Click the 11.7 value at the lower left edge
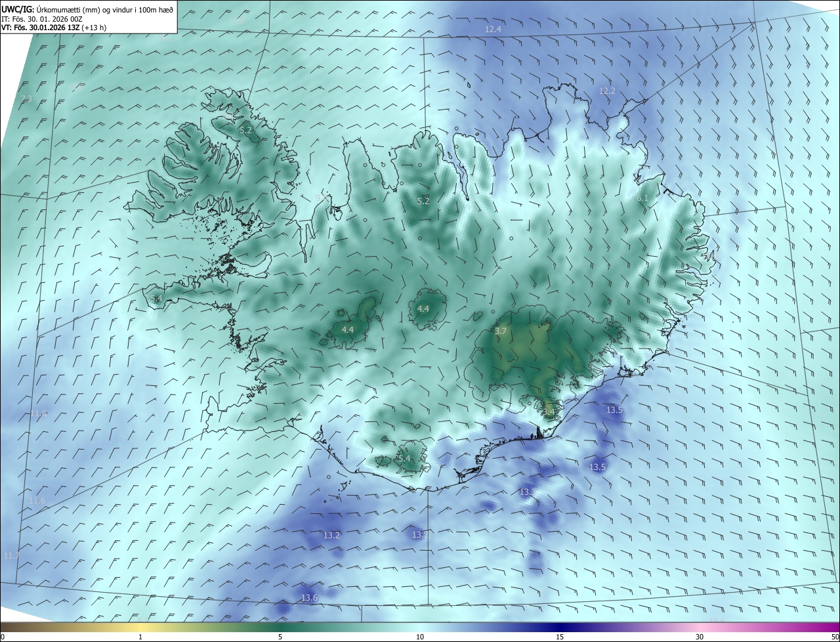Viewport: 840px width, 642px height. click(x=12, y=555)
